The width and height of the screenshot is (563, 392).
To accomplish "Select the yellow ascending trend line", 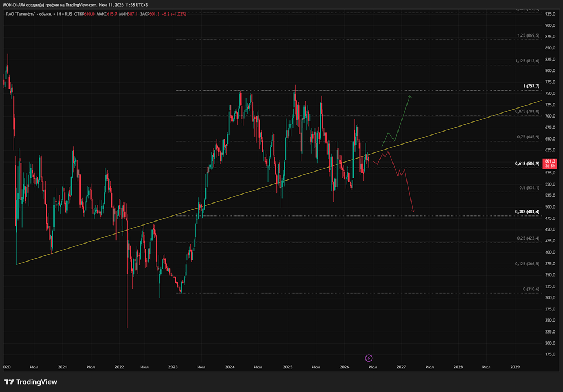I will pos(280,183).
